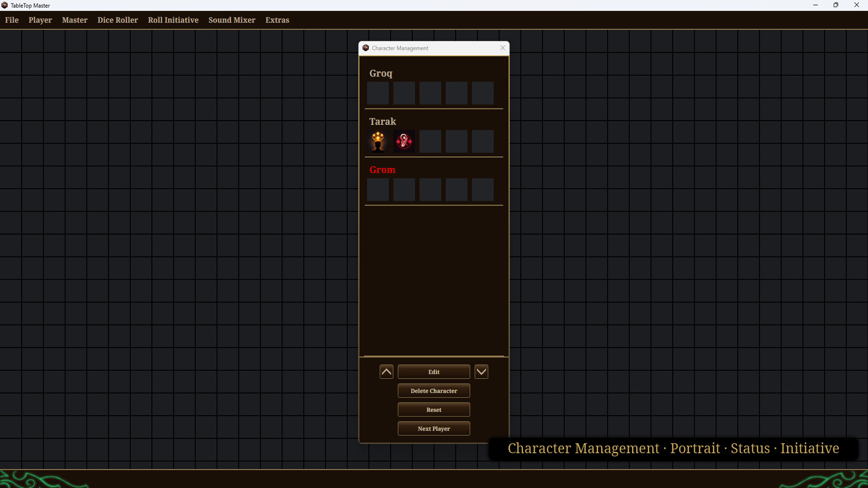This screenshot has height=488, width=868.
Task: Select the character Tarak
Action: [382, 122]
